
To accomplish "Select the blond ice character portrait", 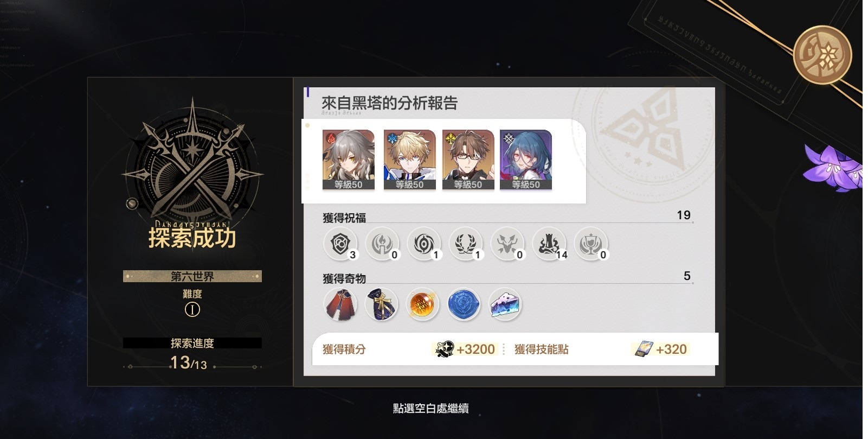I will point(409,160).
